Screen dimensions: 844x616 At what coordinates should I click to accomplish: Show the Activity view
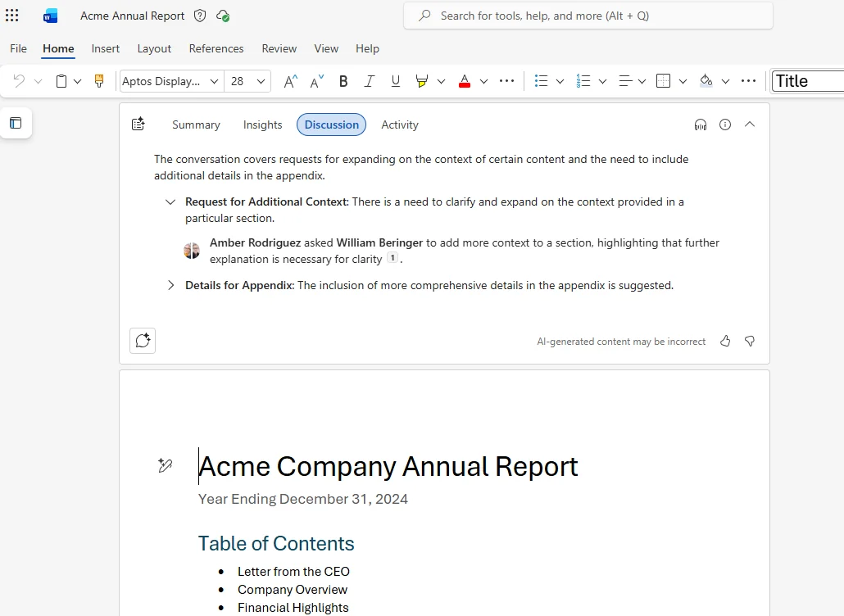tap(400, 125)
